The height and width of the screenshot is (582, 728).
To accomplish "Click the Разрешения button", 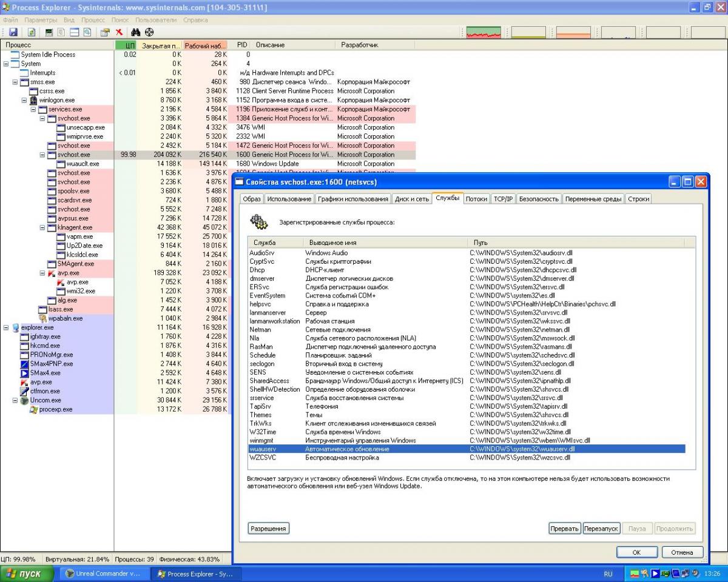I will (x=268, y=529).
